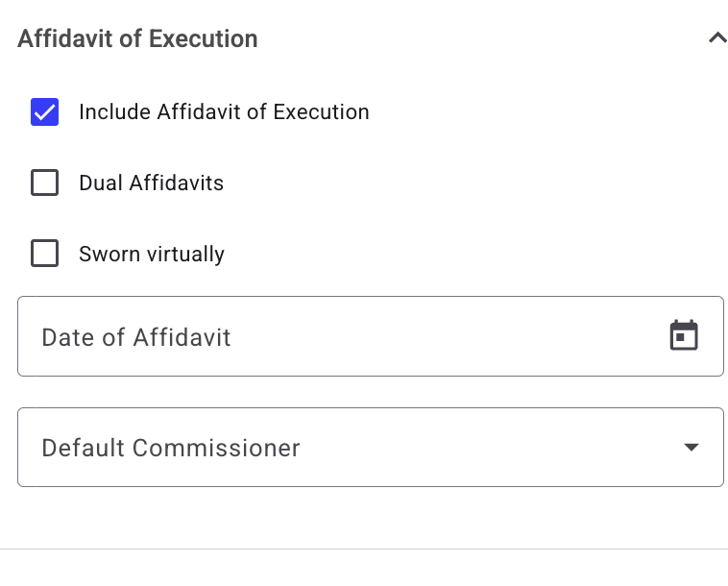Click the Sworn virtually label text
This screenshot has height=586, width=728.
pos(152,254)
